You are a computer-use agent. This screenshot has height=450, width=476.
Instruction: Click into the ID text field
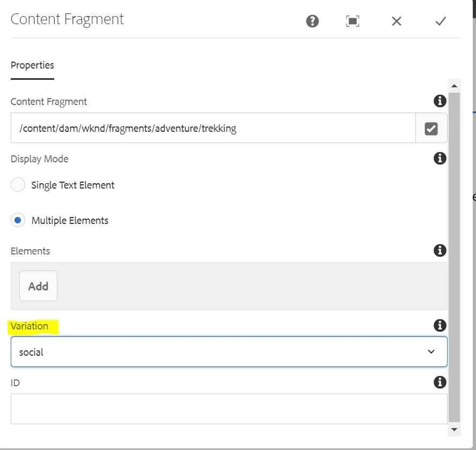(x=229, y=409)
